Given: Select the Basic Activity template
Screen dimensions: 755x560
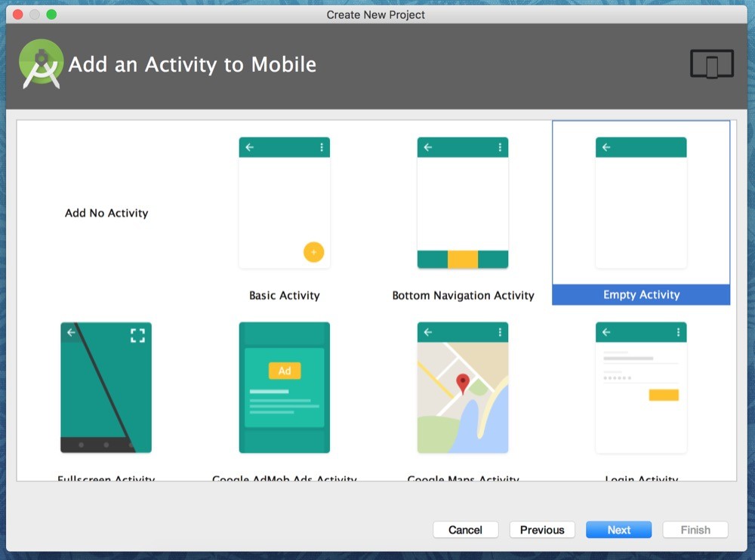Looking at the screenshot, I should click(284, 204).
